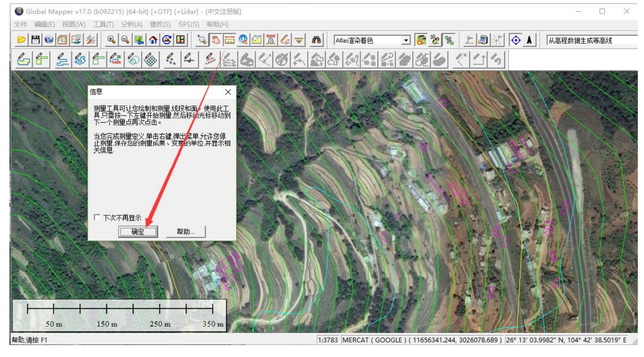Open the 分析(A) menu
644x357 pixels.
132,24
